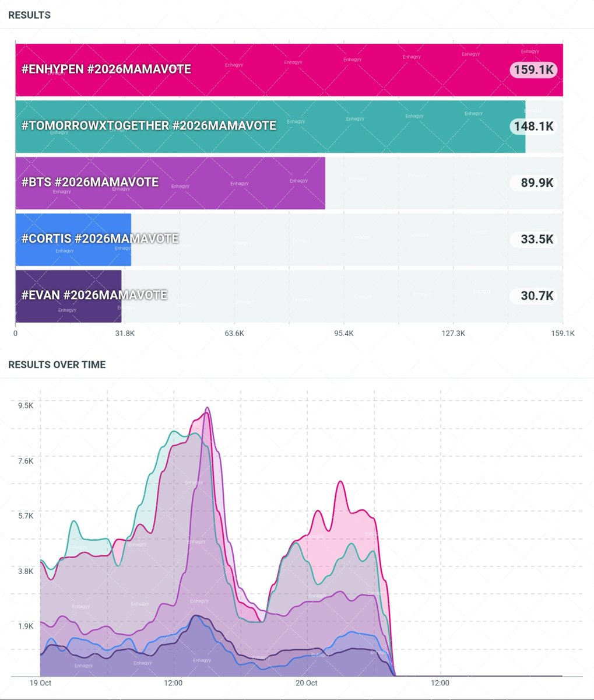Click the #BTS #2026MAMAVOTE bar label
The width and height of the screenshot is (594, 700).
(90, 182)
